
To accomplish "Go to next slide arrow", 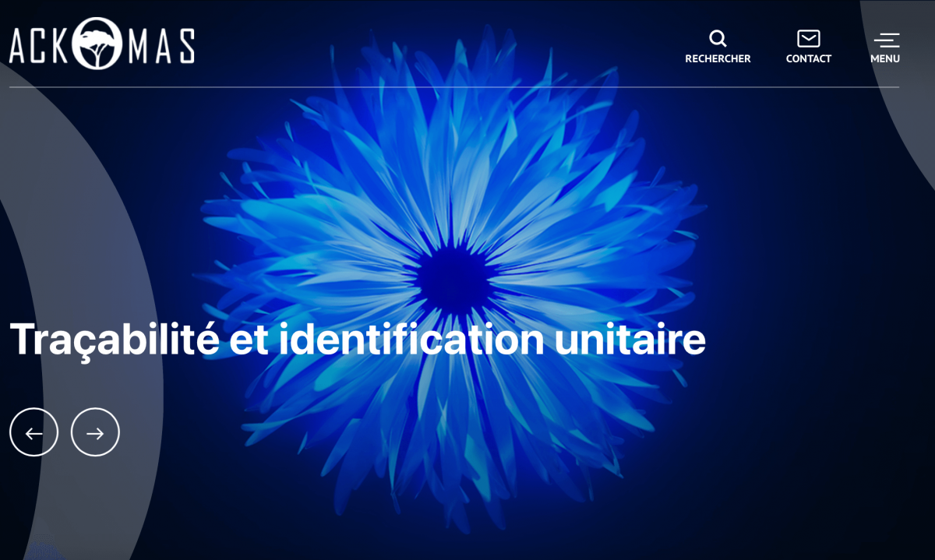I will [x=95, y=432].
